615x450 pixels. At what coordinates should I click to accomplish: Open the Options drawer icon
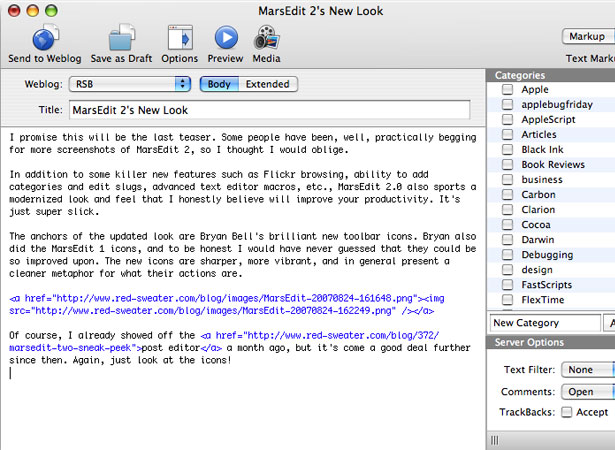tap(180, 38)
